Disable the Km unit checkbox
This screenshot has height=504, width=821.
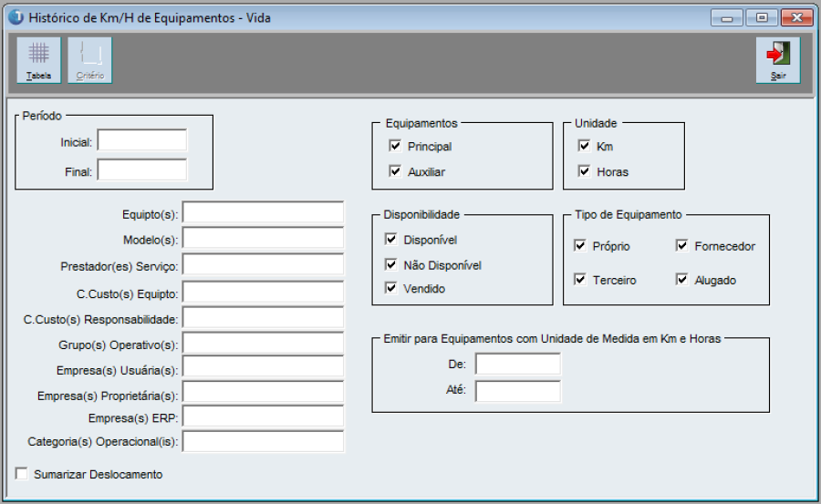(x=584, y=146)
